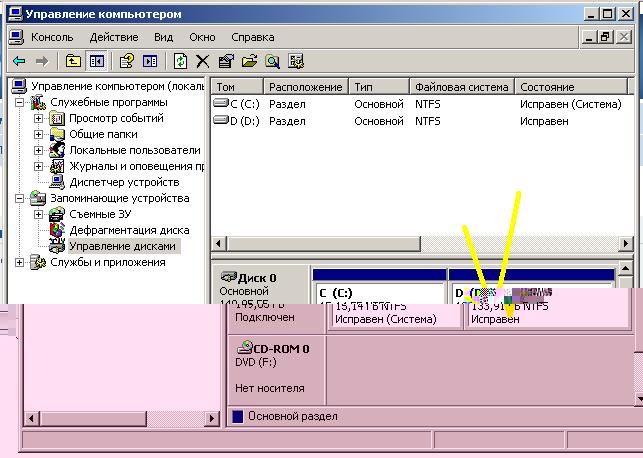Click the blue Основной раздел legend swatch
Image resolution: width=643 pixels, height=458 pixels.
pos(237,416)
